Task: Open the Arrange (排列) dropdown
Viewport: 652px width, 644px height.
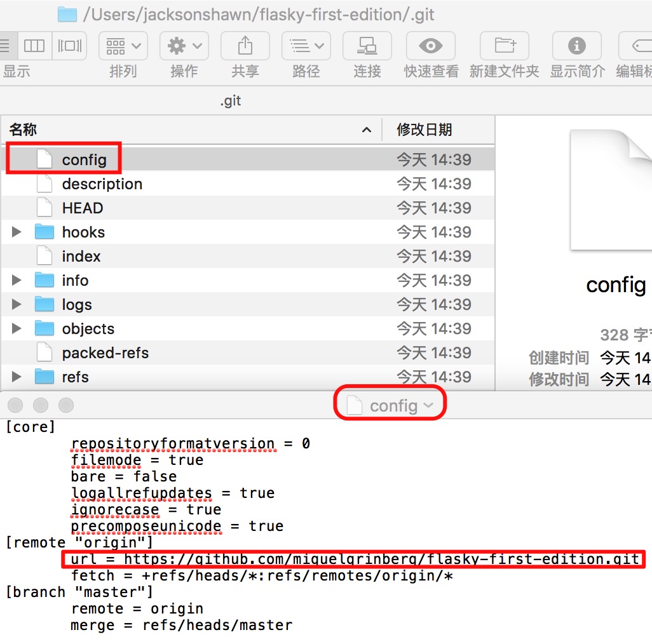Action: click(123, 46)
